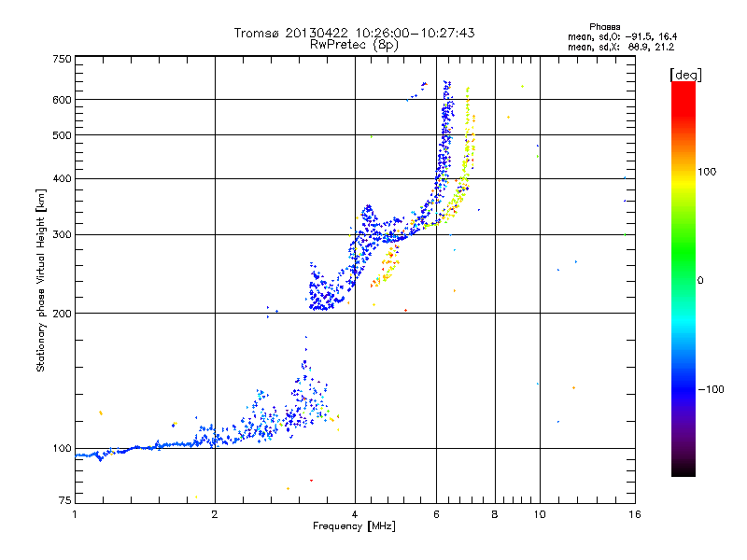Click the x-axis tick label "16"
The height and width of the screenshot is (560, 747).
pyautogui.click(x=635, y=514)
